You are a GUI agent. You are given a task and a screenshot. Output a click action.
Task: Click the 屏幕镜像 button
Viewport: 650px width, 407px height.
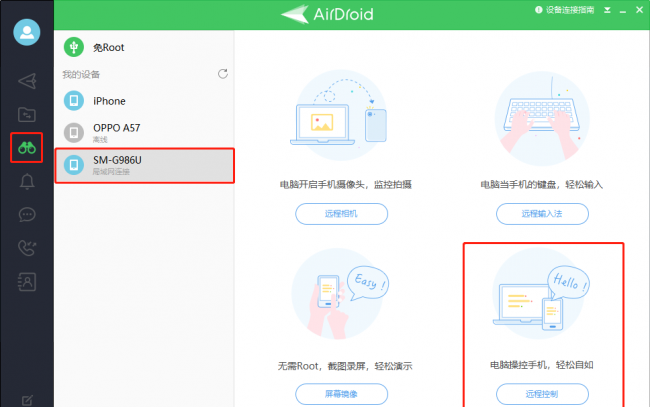(x=342, y=394)
